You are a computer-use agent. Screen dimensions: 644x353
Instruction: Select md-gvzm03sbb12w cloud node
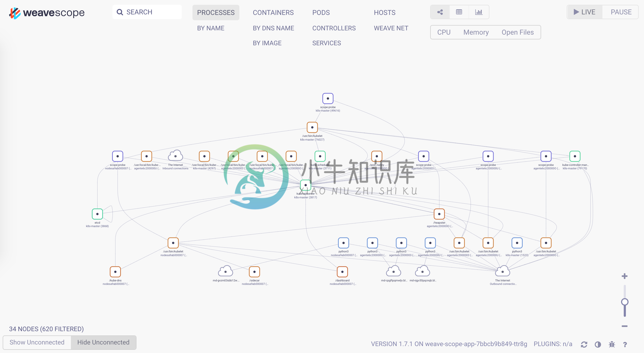[226, 271]
